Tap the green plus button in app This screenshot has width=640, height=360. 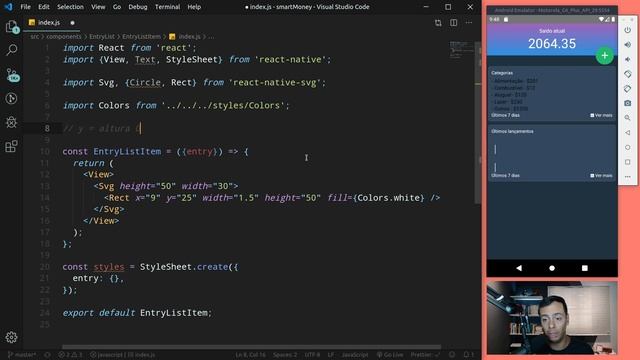(x=604, y=56)
